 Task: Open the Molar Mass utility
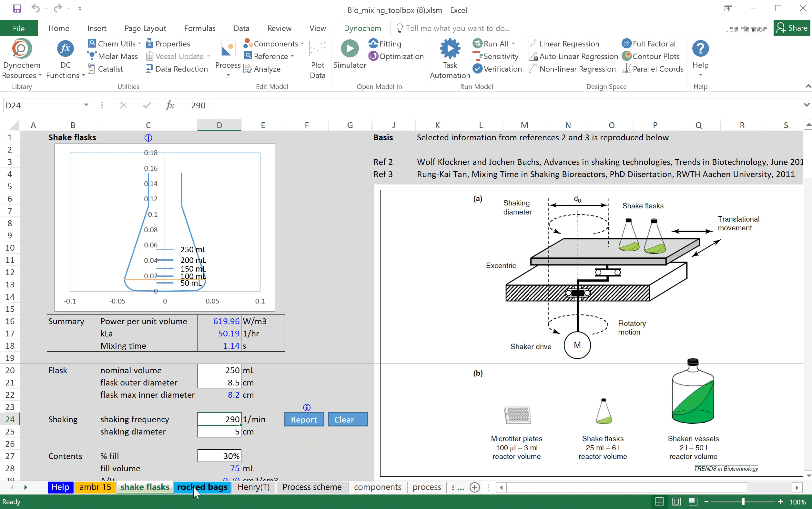point(113,56)
